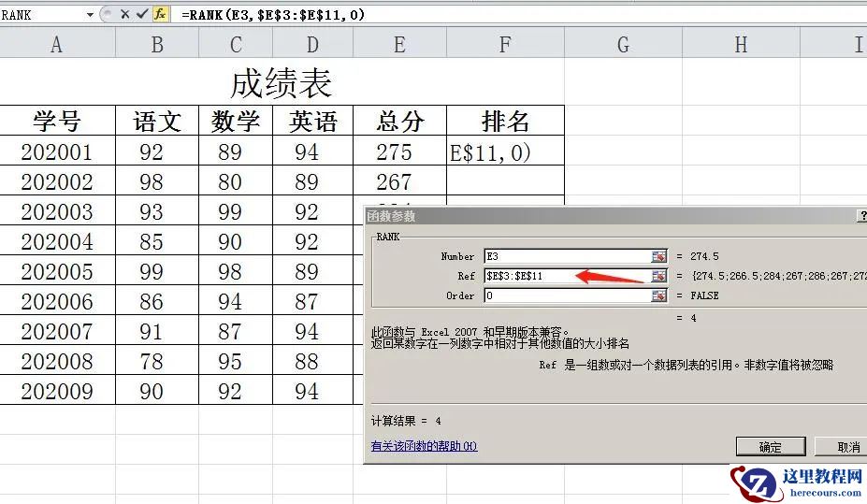Click the 总分 header cell
867x504 pixels.
(399, 121)
